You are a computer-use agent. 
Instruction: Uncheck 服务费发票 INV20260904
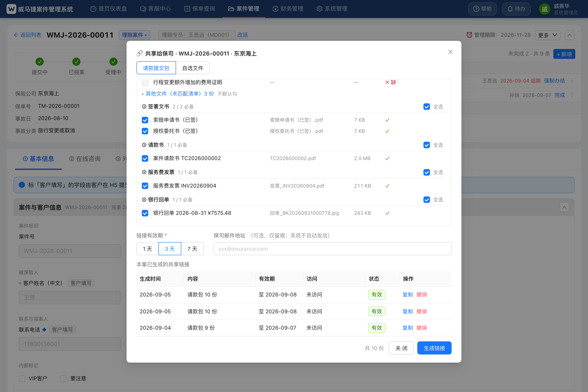click(145, 186)
